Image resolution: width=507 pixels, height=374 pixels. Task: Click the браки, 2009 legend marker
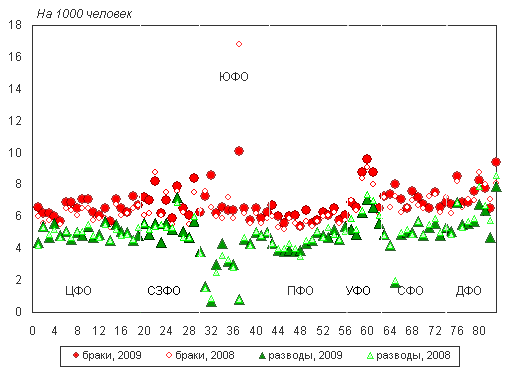(x=76, y=355)
